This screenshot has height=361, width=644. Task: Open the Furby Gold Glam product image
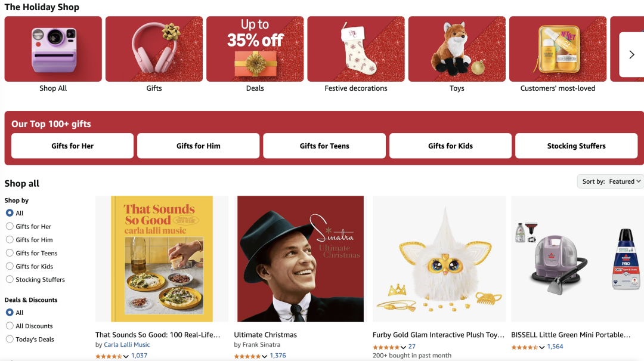pos(439,258)
